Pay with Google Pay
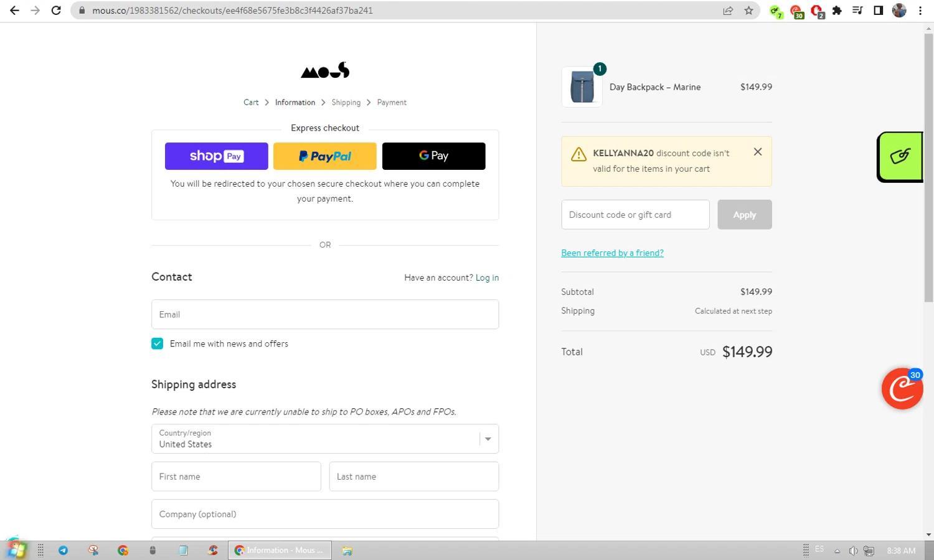This screenshot has width=934, height=560. coord(433,156)
